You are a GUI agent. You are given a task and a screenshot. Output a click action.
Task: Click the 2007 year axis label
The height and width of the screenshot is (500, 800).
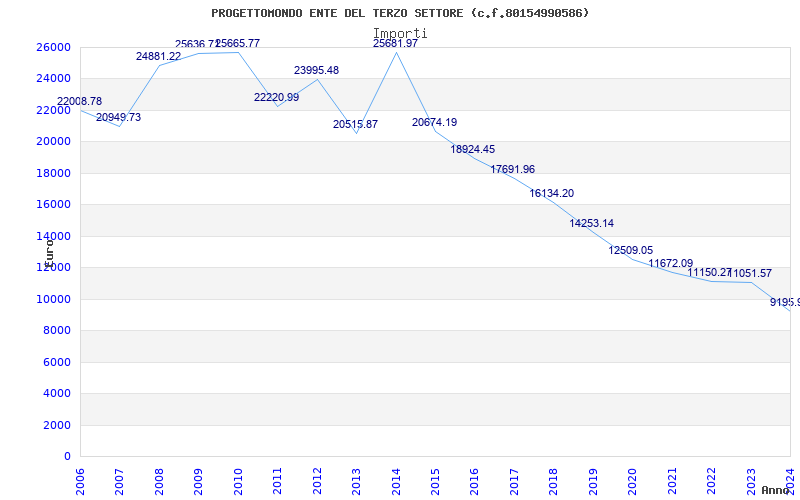click(x=119, y=481)
